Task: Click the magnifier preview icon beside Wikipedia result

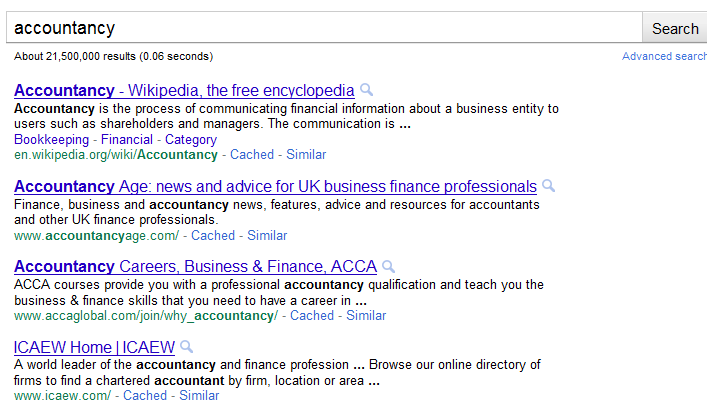Action: [x=367, y=90]
